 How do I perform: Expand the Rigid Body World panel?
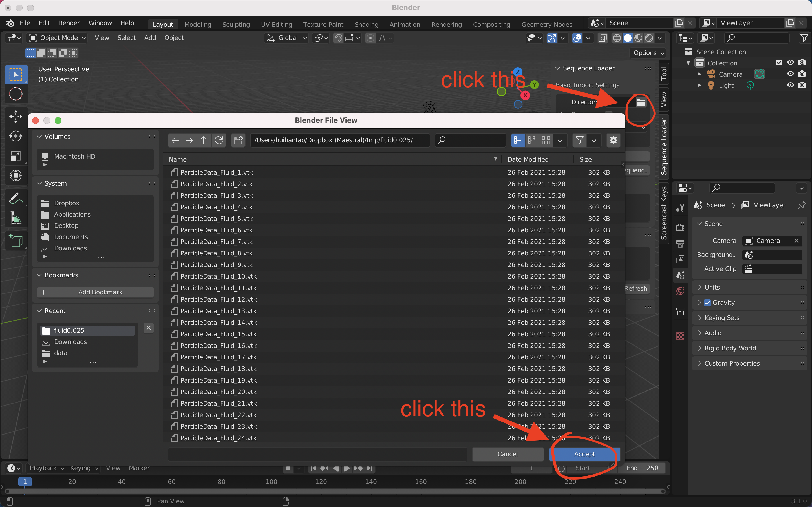point(730,348)
